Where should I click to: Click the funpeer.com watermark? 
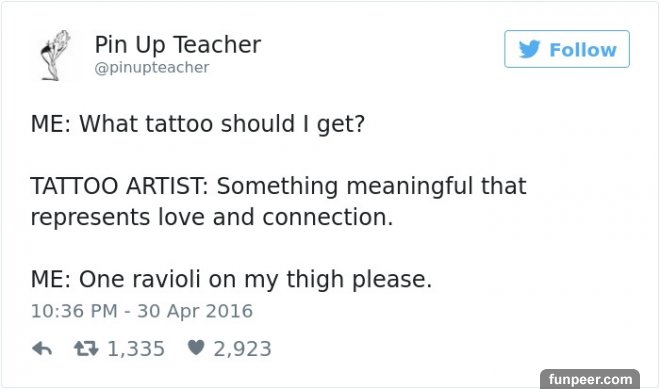click(x=590, y=378)
